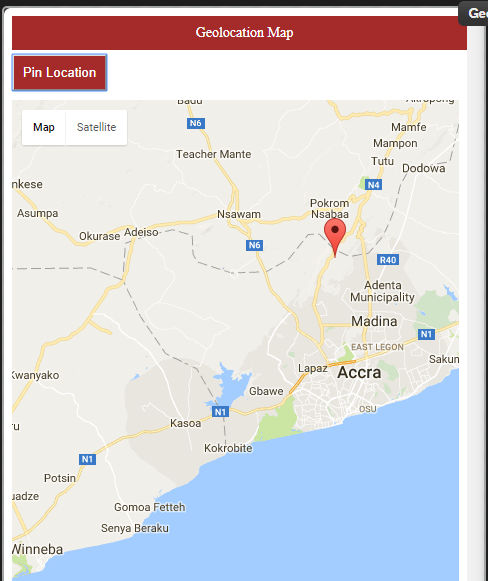Click the Kasoa town label

[x=186, y=423]
